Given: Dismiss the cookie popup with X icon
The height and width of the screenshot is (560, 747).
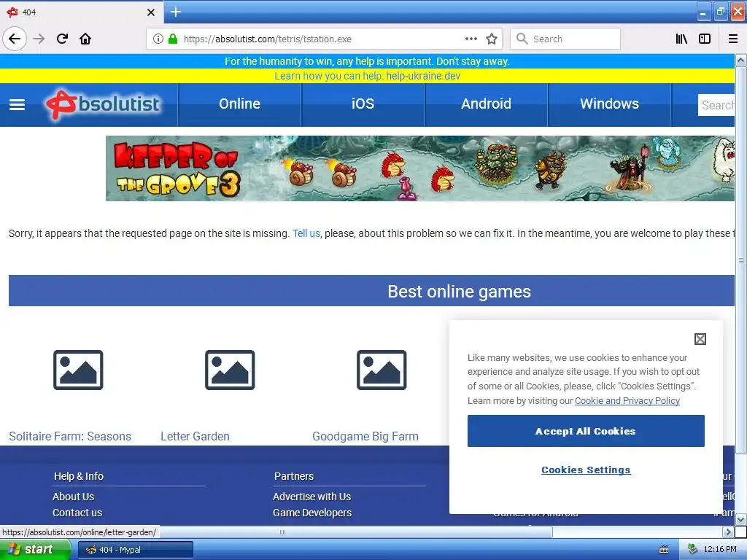Looking at the screenshot, I should [700, 339].
